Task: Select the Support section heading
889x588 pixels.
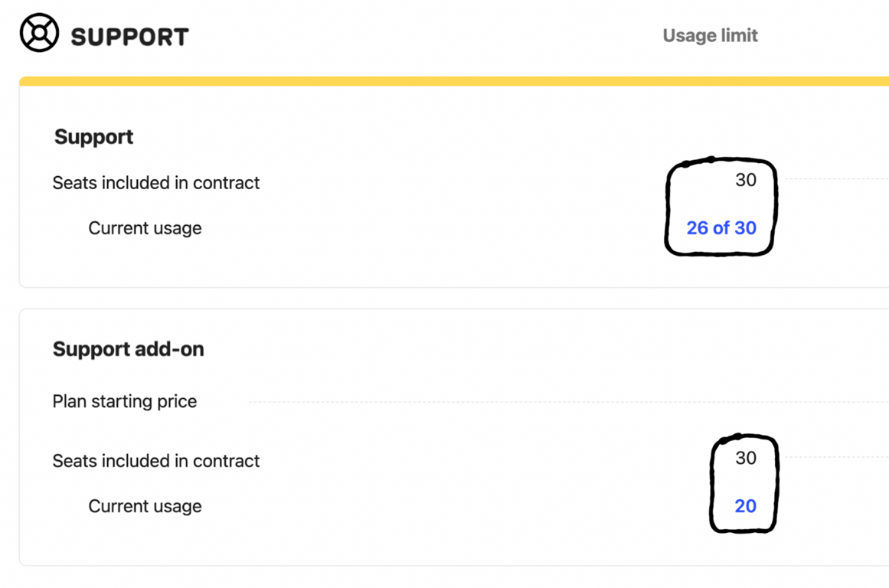Action: [93, 137]
